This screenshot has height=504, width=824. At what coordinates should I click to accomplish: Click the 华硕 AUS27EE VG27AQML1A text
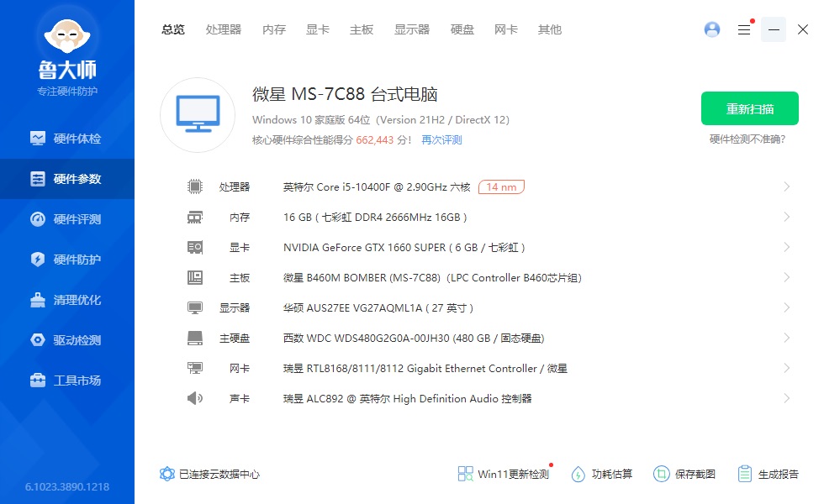378,308
